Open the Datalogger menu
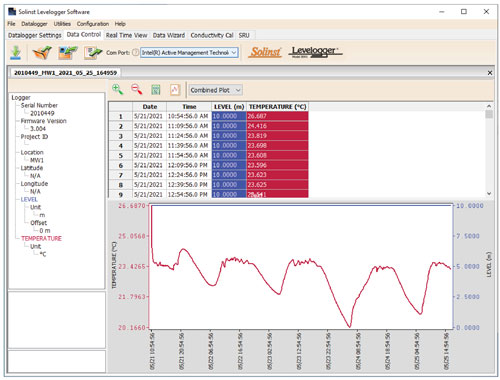This screenshot has height=380, width=500. click(x=34, y=24)
